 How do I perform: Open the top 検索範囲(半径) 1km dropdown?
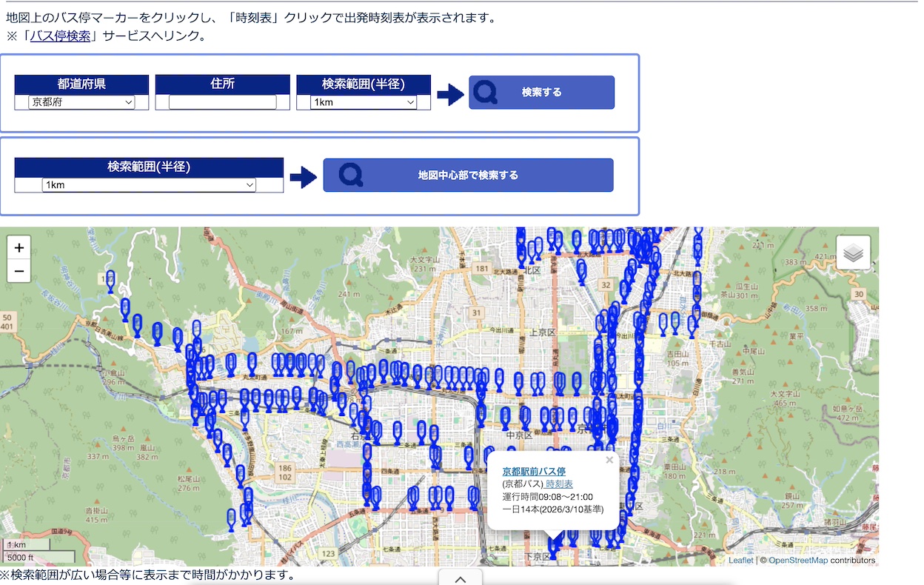(x=364, y=102)
